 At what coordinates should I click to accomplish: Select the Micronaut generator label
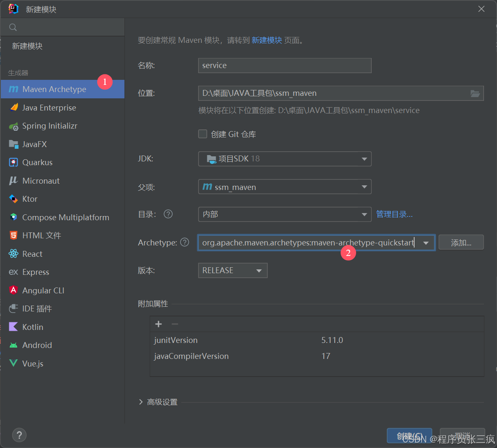pyautogui.click(x=41, y=181)
